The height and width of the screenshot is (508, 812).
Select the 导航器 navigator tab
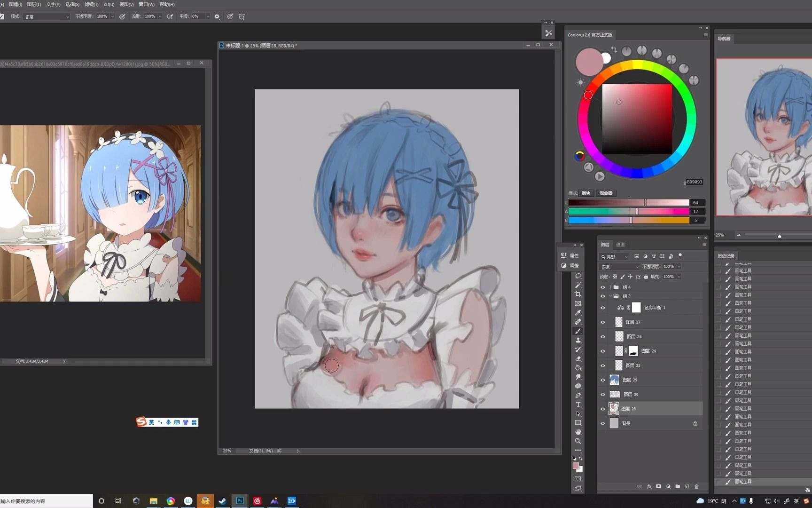coord(724,39)
